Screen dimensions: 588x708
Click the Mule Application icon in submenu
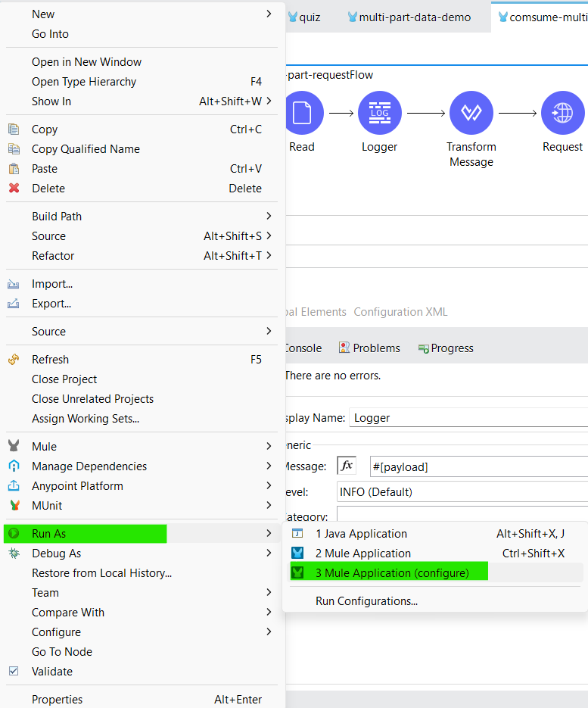297,553
